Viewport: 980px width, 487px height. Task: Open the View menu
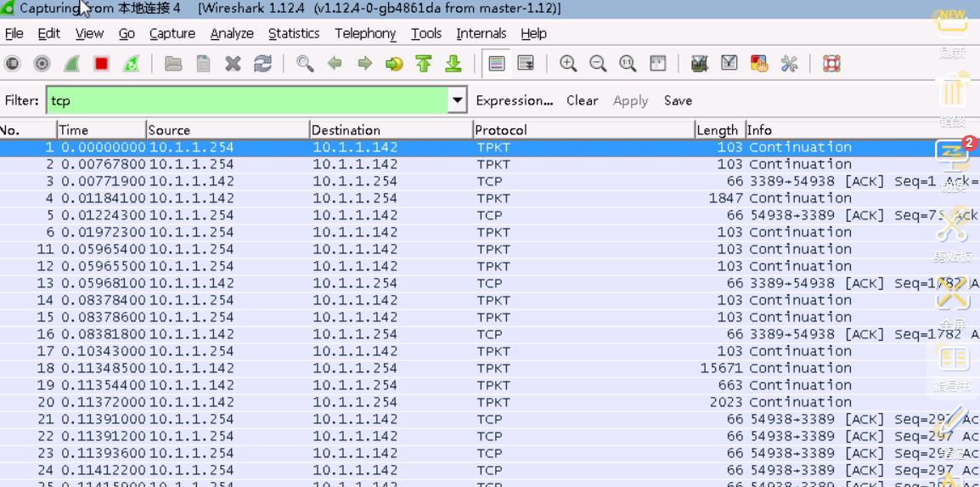tap(90, 34)
